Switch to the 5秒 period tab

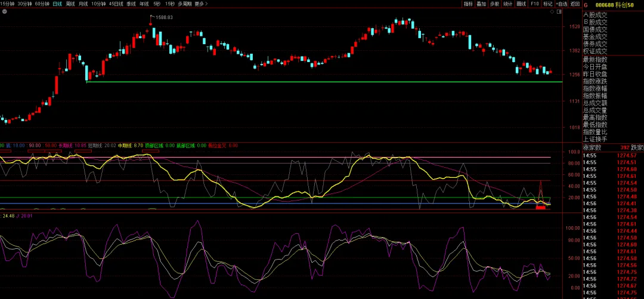coord(157,4)
